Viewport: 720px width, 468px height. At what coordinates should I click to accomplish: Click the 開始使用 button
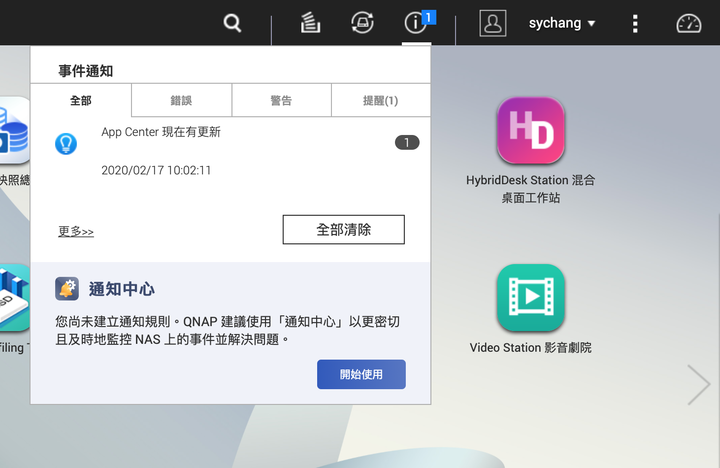tap(361, 374)
